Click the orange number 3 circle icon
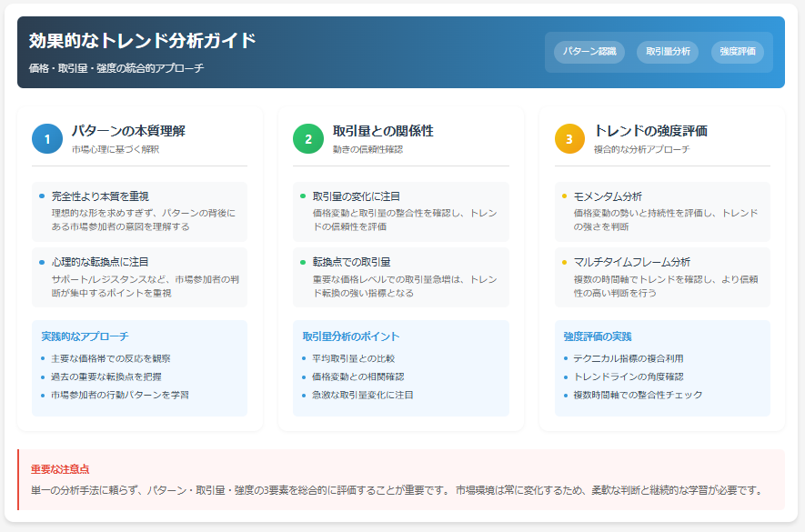The image size is (805, 532). coord(569,138)
